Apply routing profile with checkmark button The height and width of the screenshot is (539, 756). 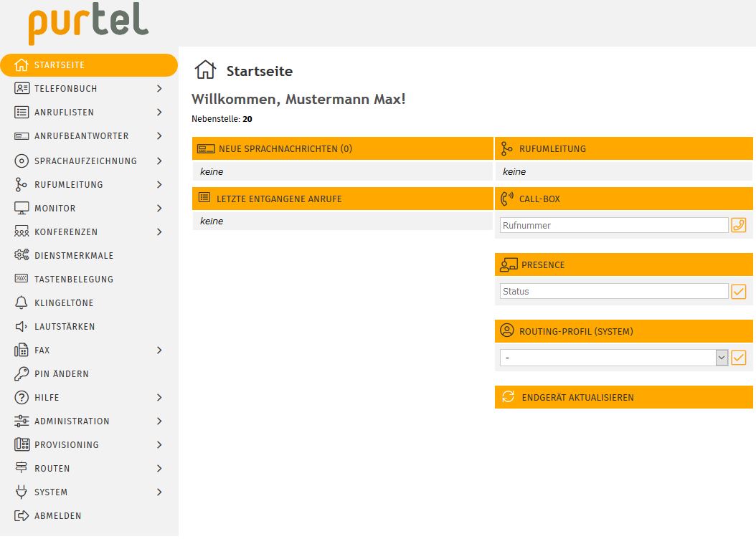coord(739,358)
